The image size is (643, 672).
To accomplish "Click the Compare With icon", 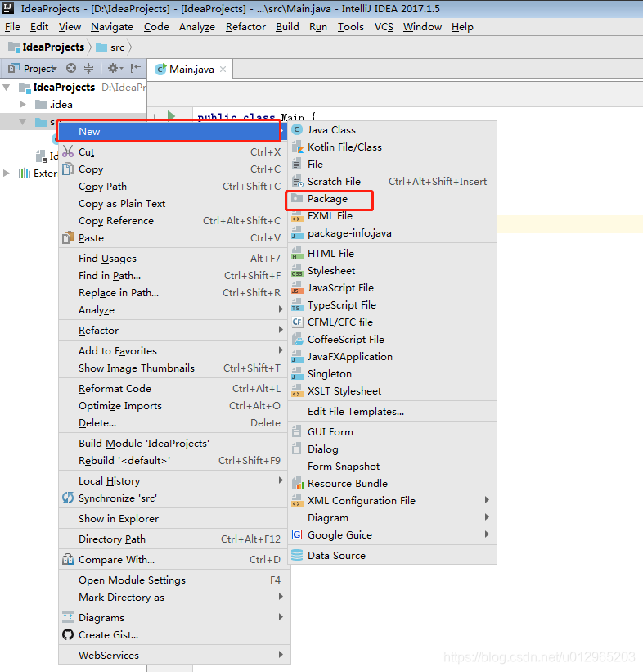I will click(x=68, y=559).
